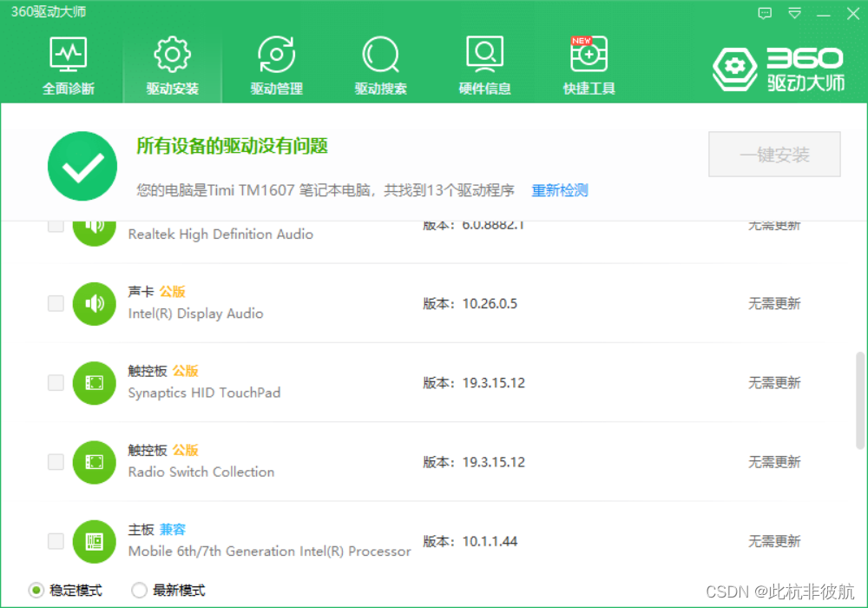Viewport: 868px width, 608px height.
Task: Click version 10.26.0.5 text
Action: point(490,303)
